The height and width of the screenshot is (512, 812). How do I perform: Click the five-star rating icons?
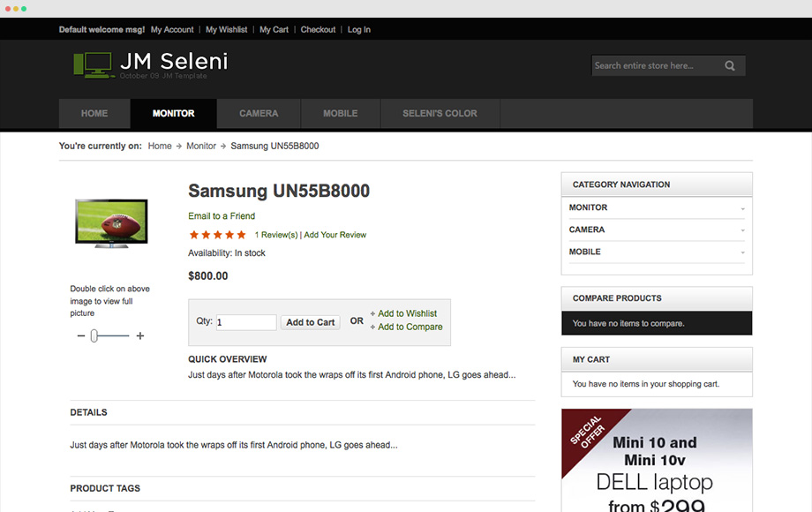click(x=217, y=235)
